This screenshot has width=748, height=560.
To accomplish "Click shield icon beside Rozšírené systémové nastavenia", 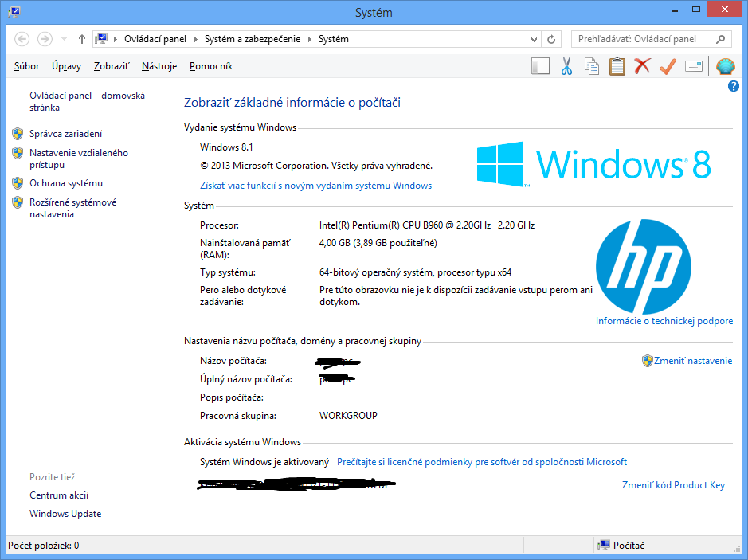I will 18,202.
